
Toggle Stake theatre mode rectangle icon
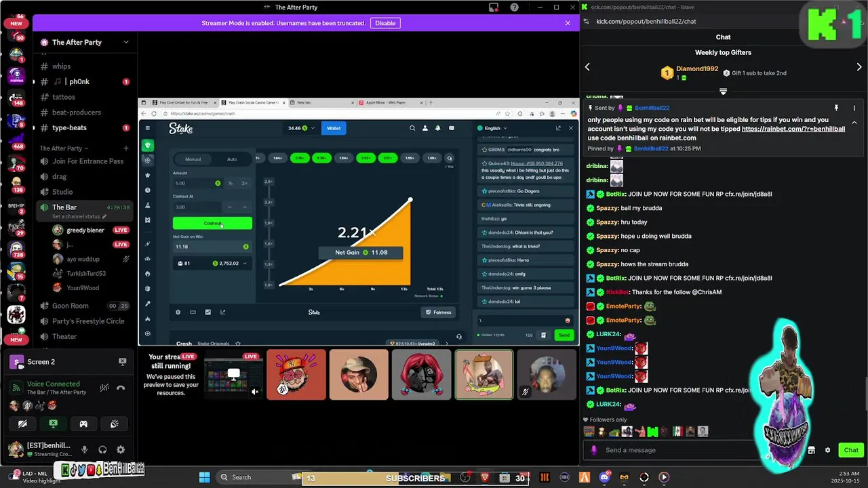coord(193,312)
